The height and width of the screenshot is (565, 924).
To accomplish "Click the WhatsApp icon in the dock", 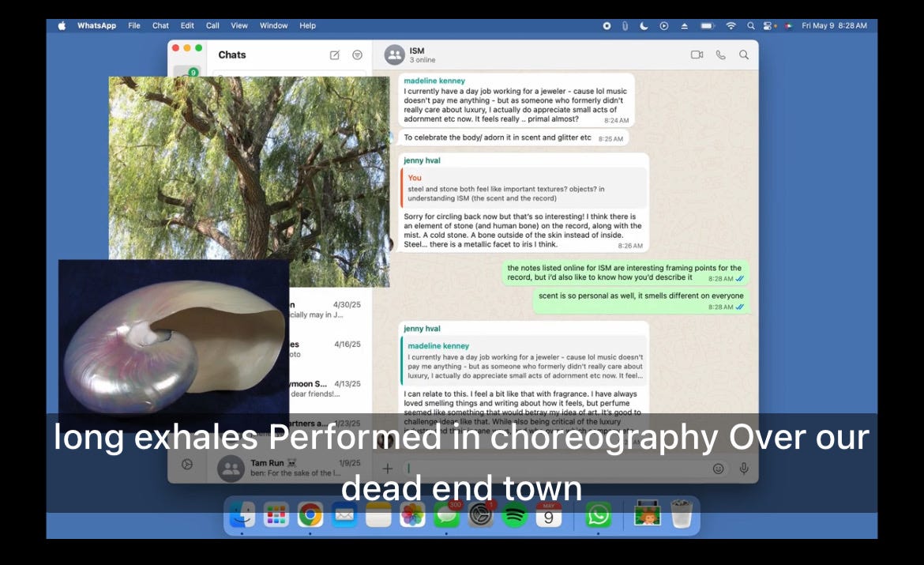I will point(598,515).
